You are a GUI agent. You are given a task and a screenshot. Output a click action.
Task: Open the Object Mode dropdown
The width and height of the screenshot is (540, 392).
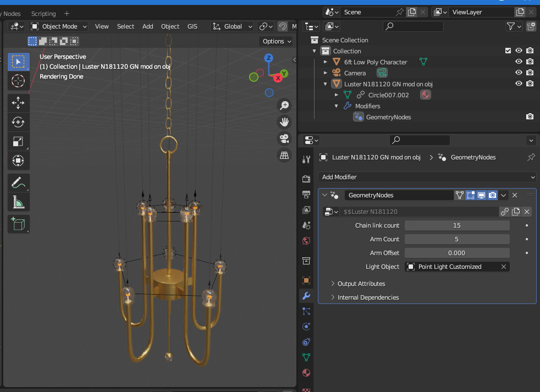coord(59,26)
